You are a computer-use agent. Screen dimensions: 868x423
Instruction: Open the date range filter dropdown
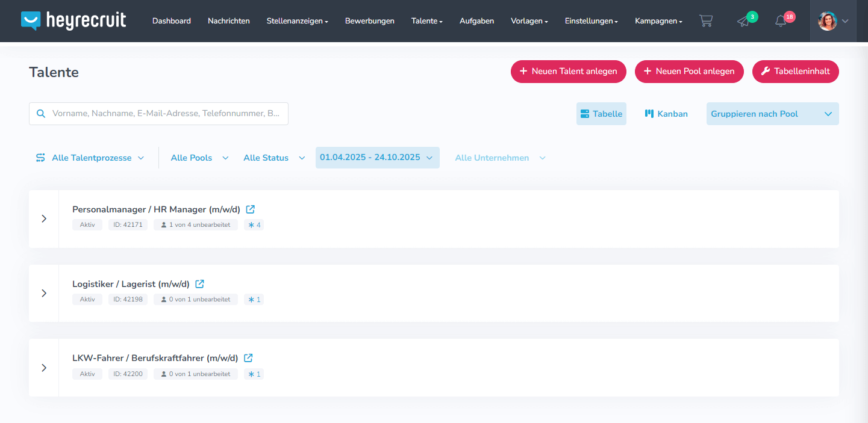click(x=377, y=158)
